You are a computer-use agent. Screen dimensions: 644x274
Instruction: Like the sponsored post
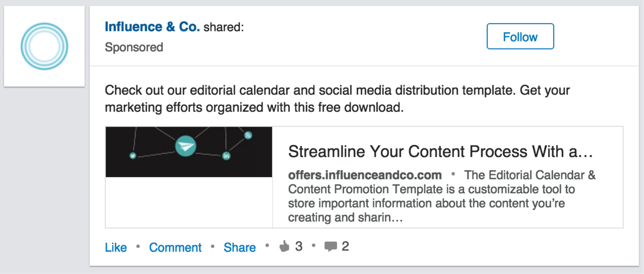[116, 247]
